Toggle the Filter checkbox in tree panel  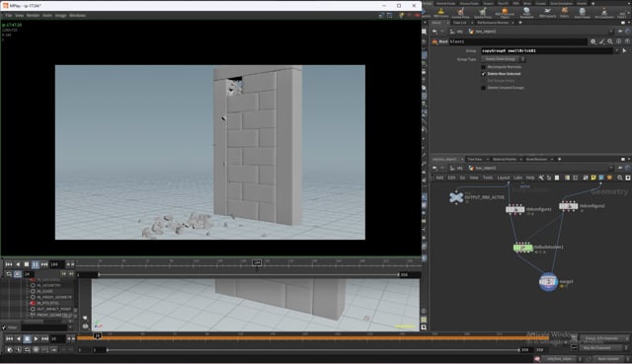4,328
